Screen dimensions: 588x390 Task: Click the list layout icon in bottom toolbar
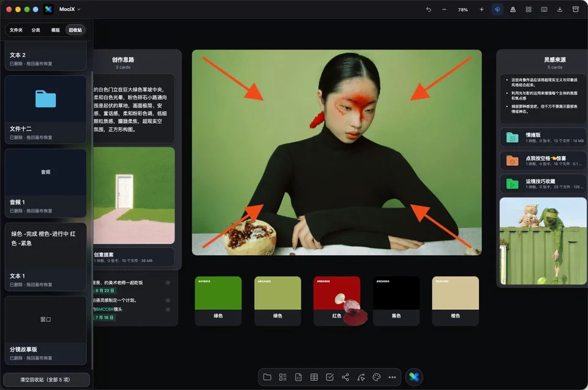pyautogui.click(x=283, y=377)
